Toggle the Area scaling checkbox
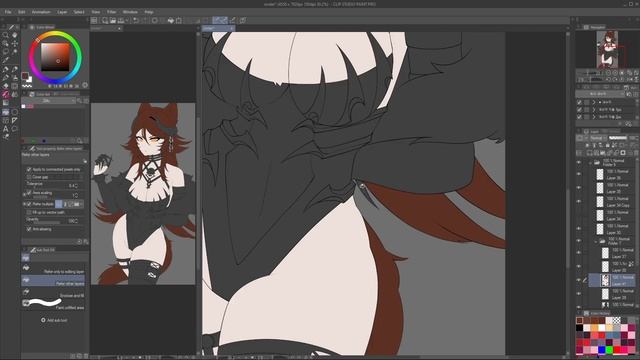The height and width of the screenshot is (360, 640). point(29,193)
